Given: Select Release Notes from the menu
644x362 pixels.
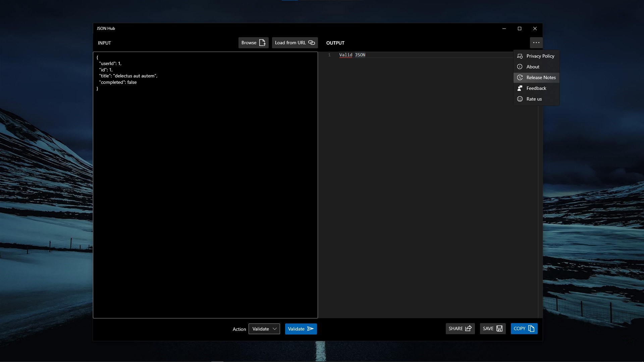Looking at the screenshot, I should point(541,77).
